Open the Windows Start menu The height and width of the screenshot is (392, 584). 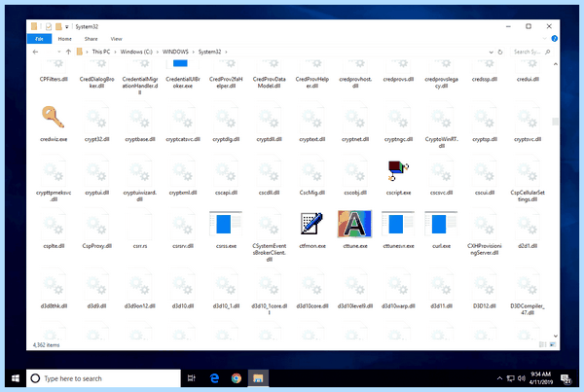point(16,378)
